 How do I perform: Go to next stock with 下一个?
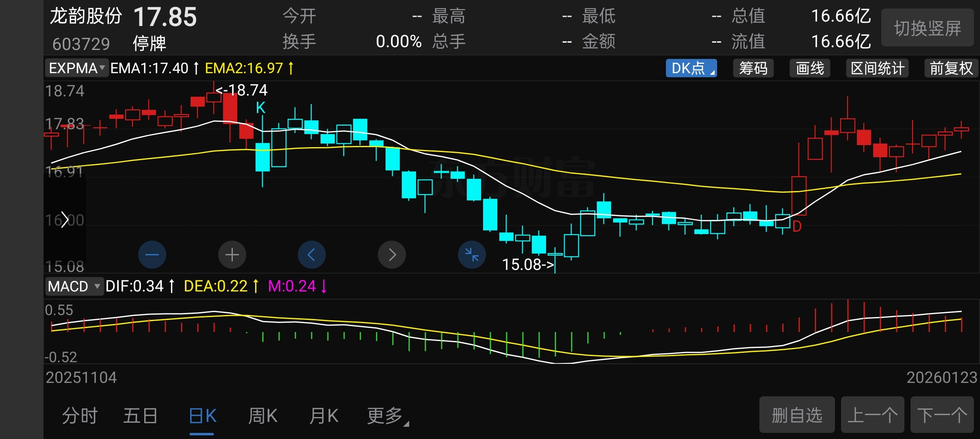pos(942,415)
